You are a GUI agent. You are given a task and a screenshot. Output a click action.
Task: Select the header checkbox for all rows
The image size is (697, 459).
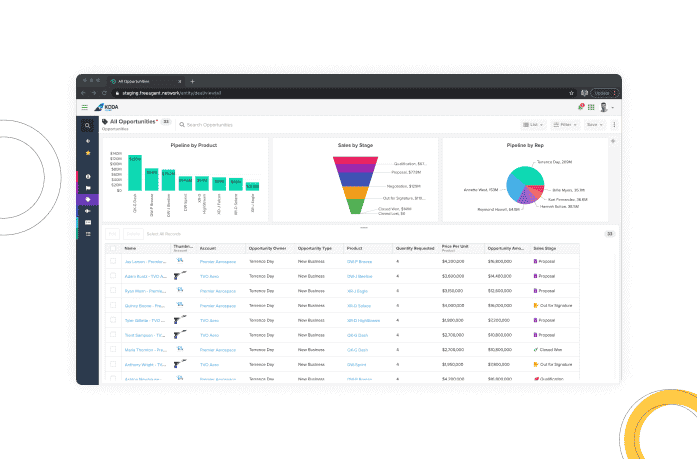tap(113, 247)
